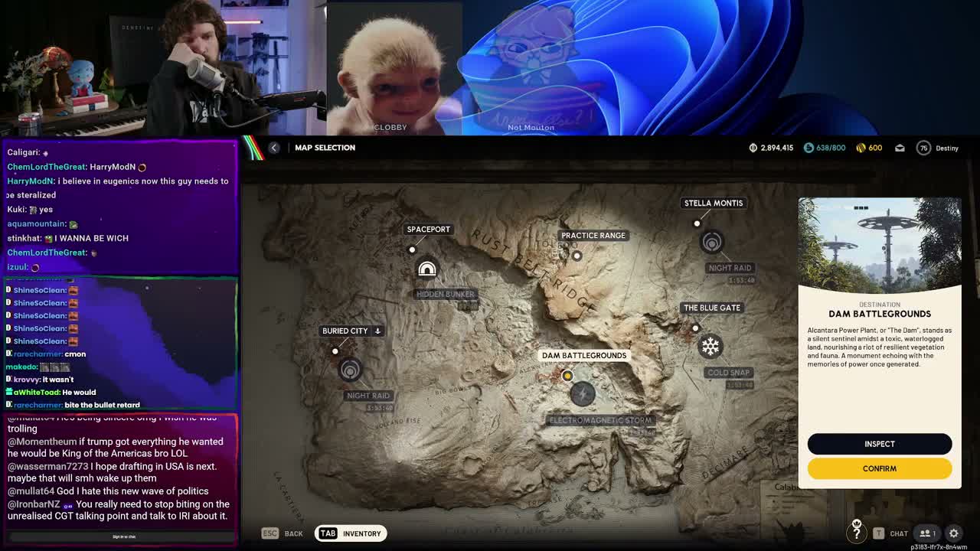Screen dimensions: 980x551
Task: Select the Dam Battlegrounds map marker
Action: [567, 376]
